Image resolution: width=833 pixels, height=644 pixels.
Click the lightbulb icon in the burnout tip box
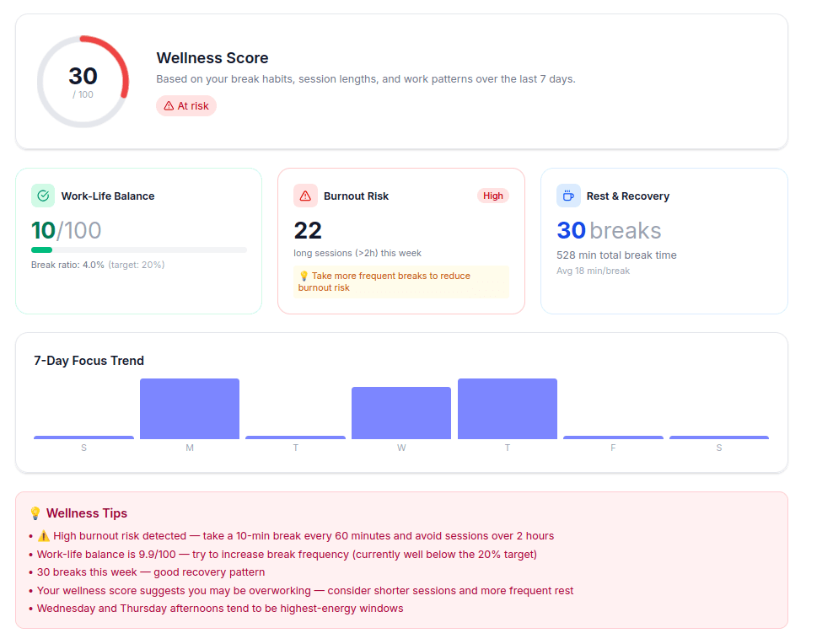[x=304, y=276]
